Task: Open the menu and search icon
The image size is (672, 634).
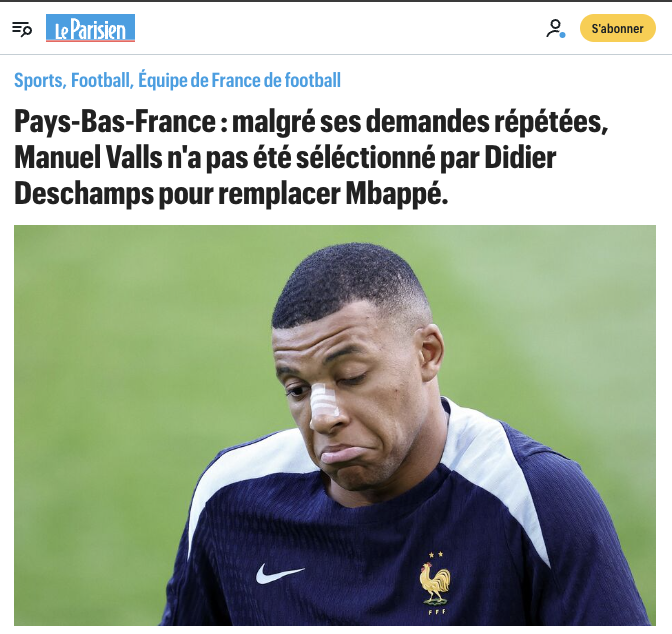Action: point(22,29)
